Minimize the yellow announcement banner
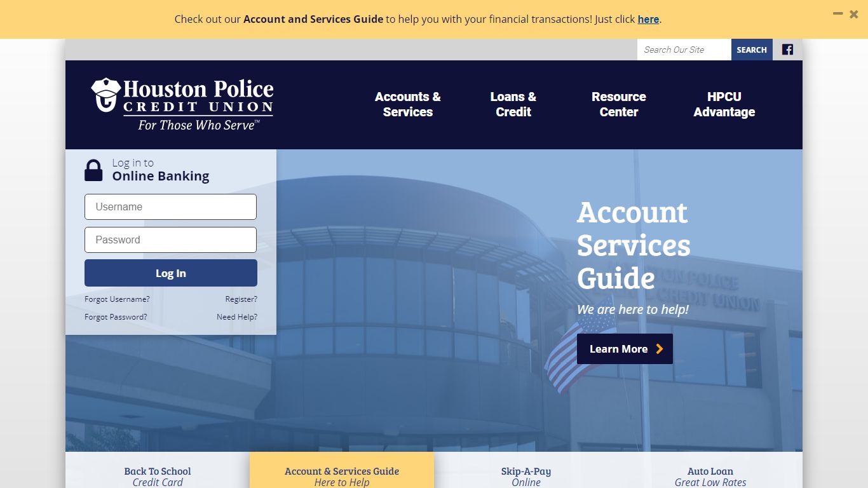 click(838, 13)
